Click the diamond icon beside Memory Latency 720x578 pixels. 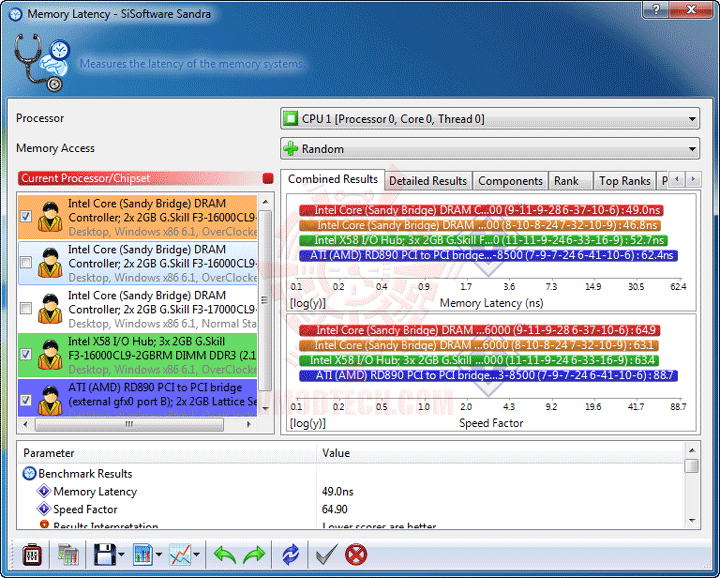click(44, 491)
